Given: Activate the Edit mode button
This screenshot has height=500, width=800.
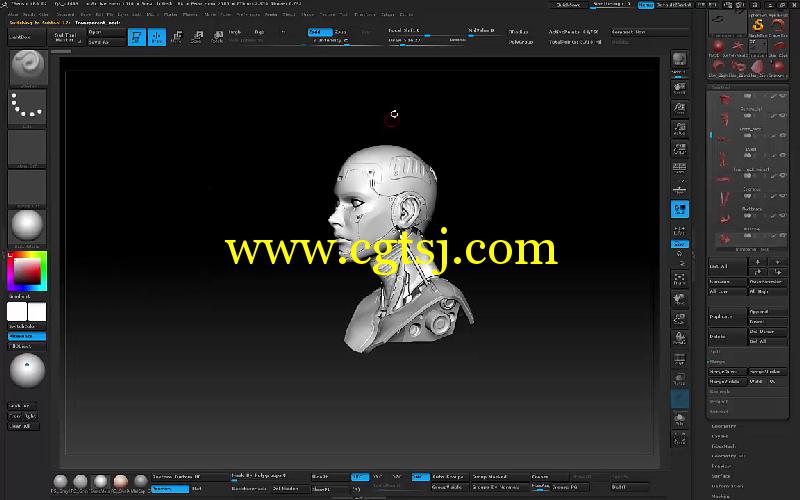Looking at the screenshot, I should [x=136, y=37].
